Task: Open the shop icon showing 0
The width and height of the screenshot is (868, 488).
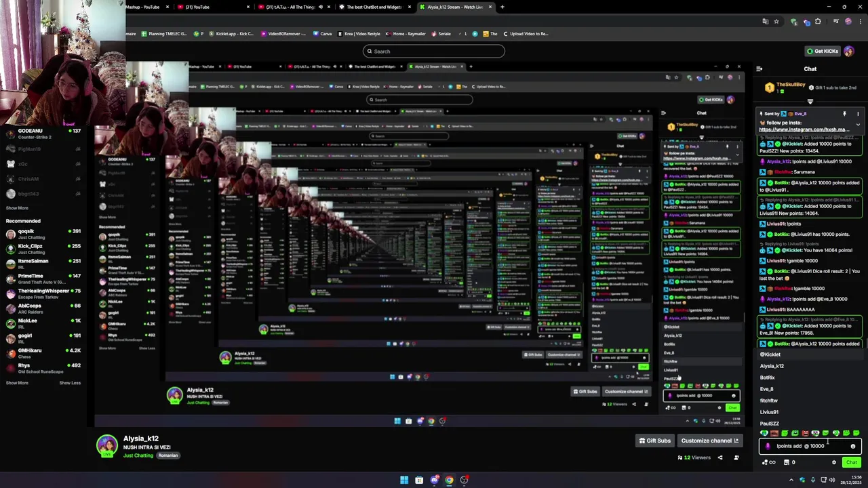Action: point(789,462)
